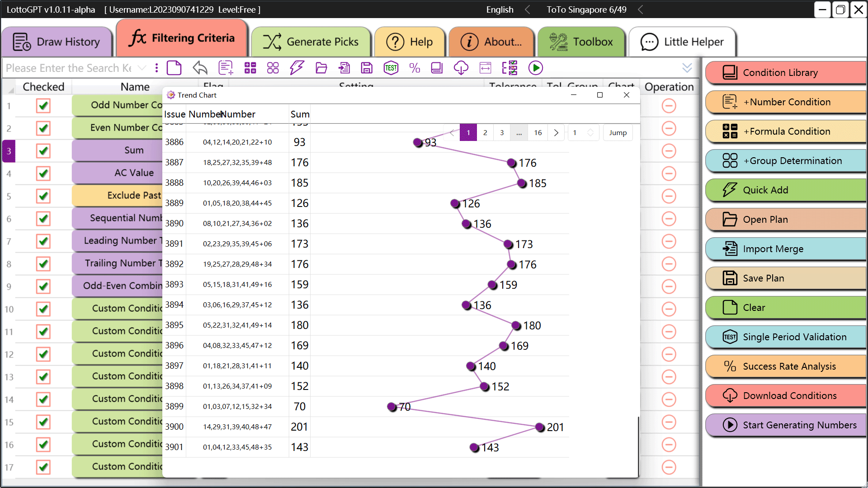Click the new blank plan toolbar icon
Screen dimensions: 868x488
click(174, 68)
